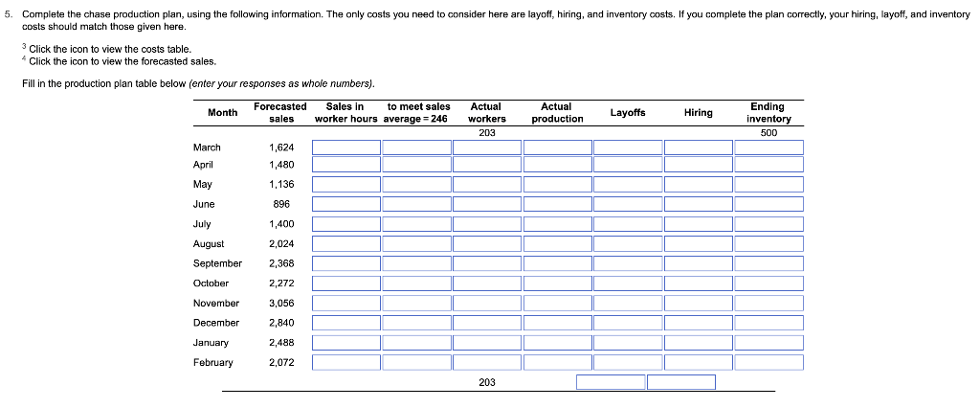Select March to meet sales average field
Viewport: 980px width, 408px height.
click(x=417, y=147)
